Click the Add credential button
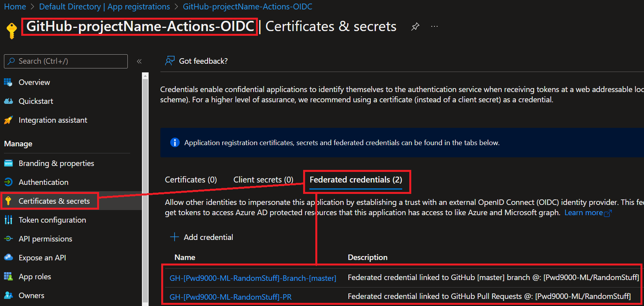Viewport: 644px width, 306px height. (201, 237)
